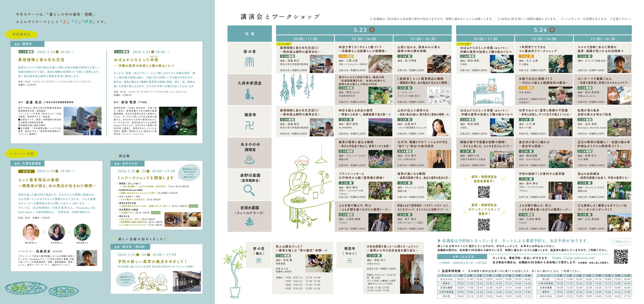
Task: Click the leaf icon for 岩清水農園
Action: [249, 222]
